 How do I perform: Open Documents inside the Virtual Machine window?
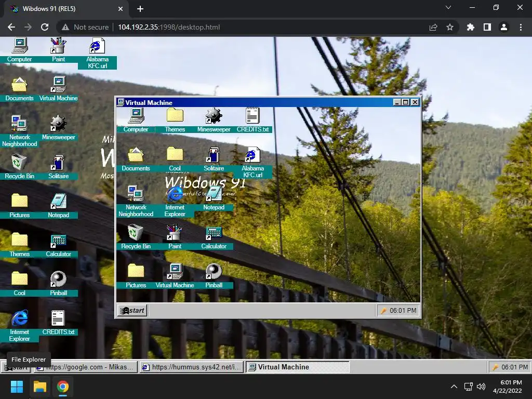[x=136, y=159]
